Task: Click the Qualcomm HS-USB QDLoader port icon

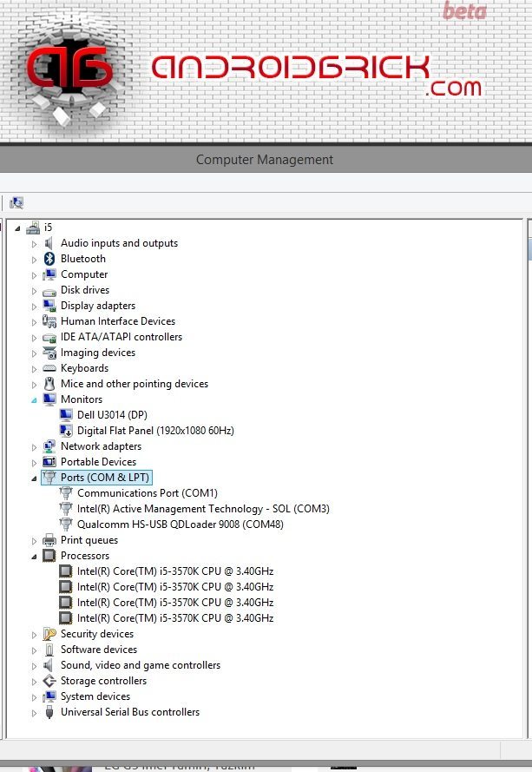Action: tap(66, 525)
